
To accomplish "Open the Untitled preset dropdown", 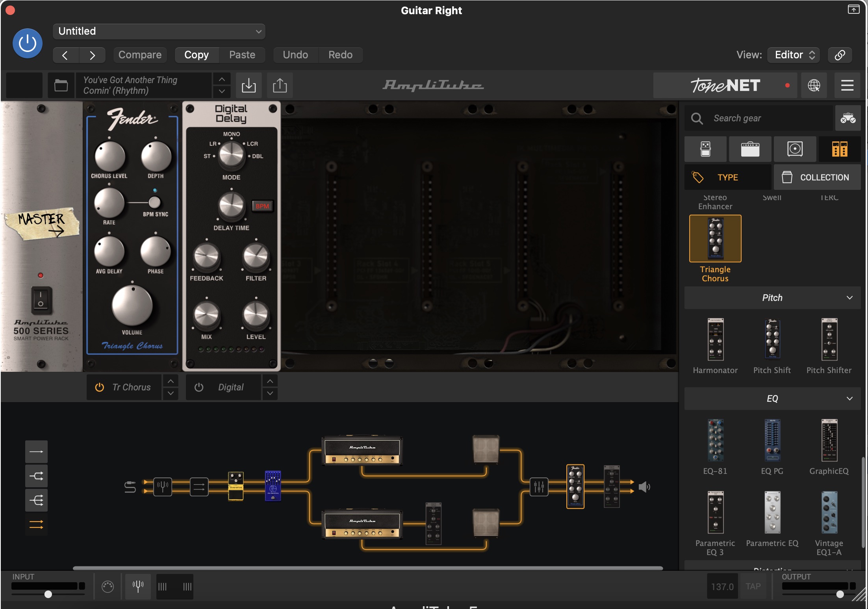I will coord(159,31).
